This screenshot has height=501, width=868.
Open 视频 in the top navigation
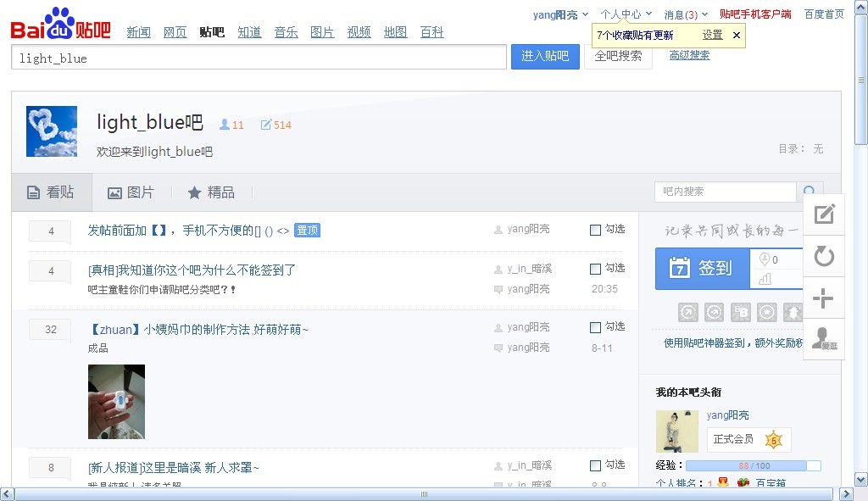pos(359,32)
